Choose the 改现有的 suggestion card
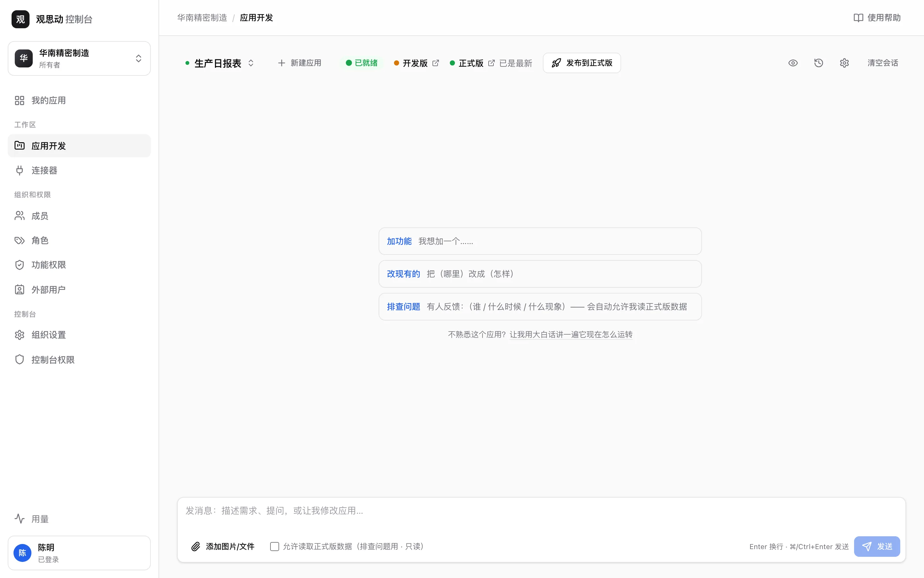The width and height of the screenshot is (924, 578). click(x=540, y=274)
